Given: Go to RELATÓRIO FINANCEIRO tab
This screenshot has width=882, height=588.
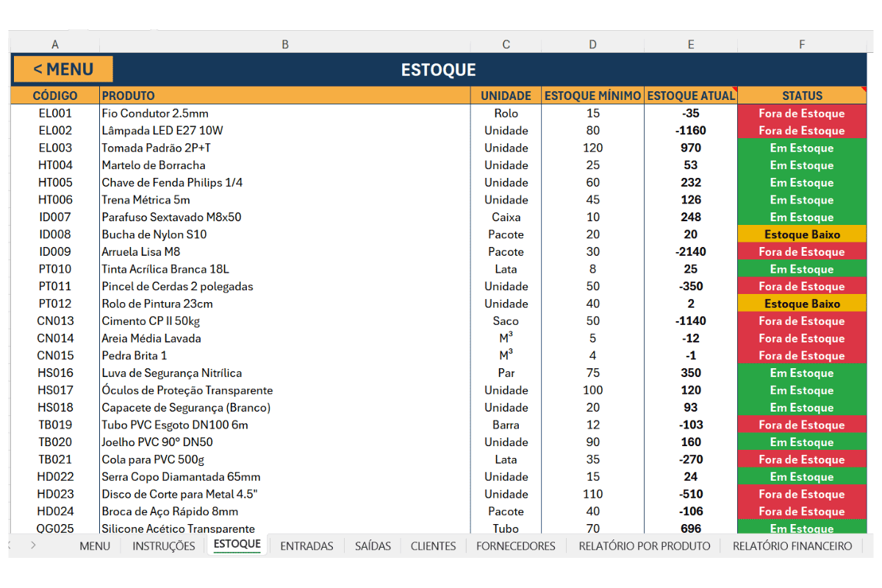Looking at the screenshot, I should 792,546.
